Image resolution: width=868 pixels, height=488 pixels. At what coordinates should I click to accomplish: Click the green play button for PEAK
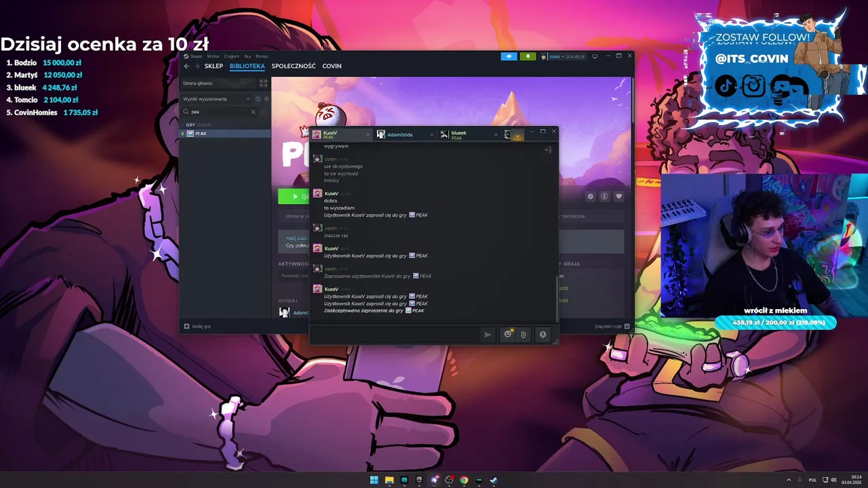tap(294, 197)
